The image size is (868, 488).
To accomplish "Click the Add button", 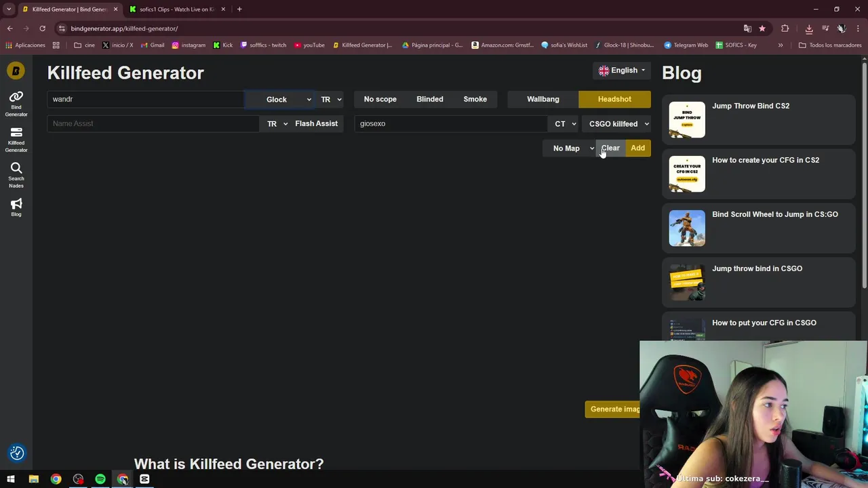I will click(637, 148).
